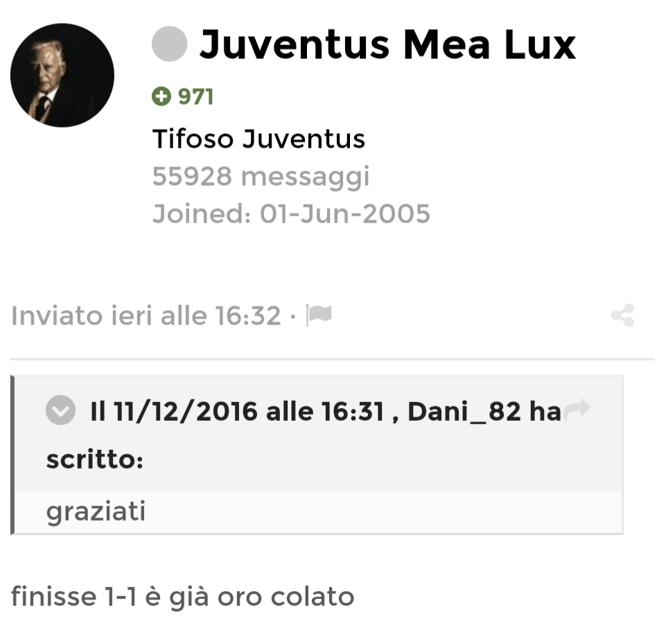Image resolution: width=668 pixels, height=644 pixels.
Task: Open the Juventus Mea Lux profile name
Action: click(x=387, y=44)
